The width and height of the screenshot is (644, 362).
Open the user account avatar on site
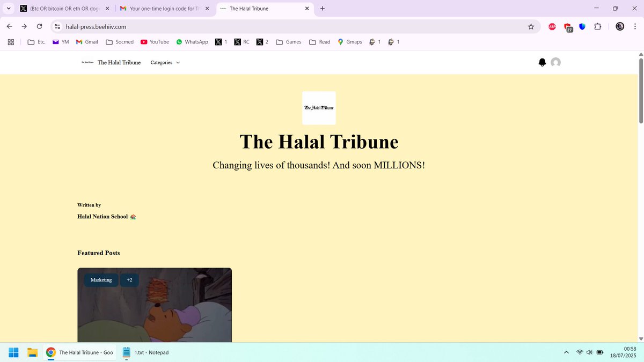coord(556,63)
